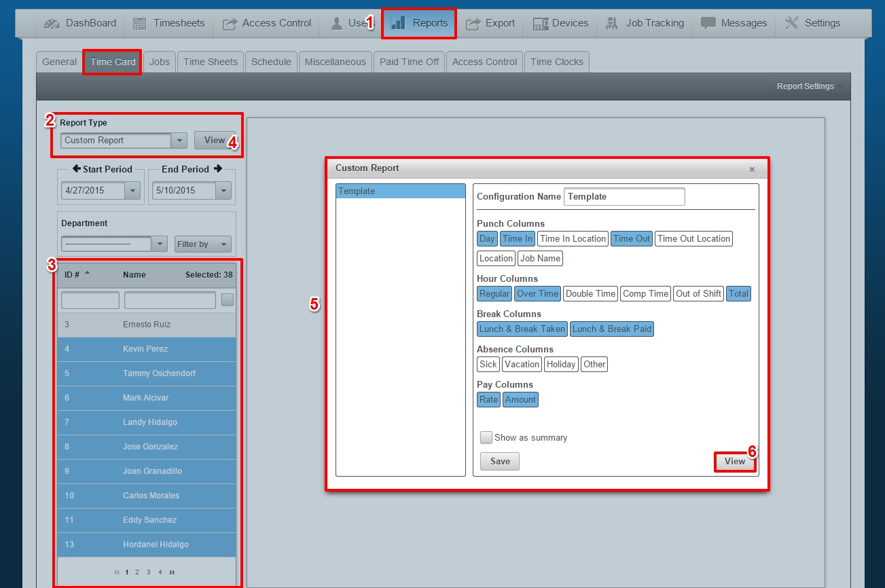Viewport: 885px width, 588px height.
Task: Switch to the Paid Time Off tab
Action: (410, 62)
